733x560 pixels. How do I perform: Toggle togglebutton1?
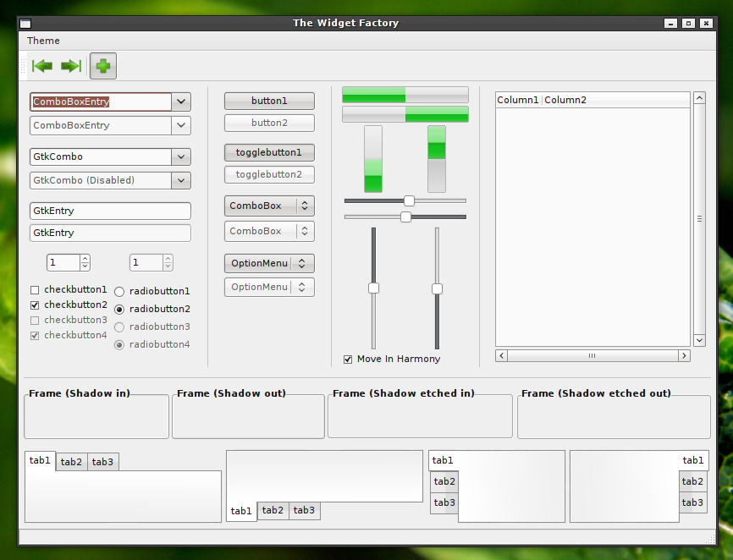pos(269,153)
